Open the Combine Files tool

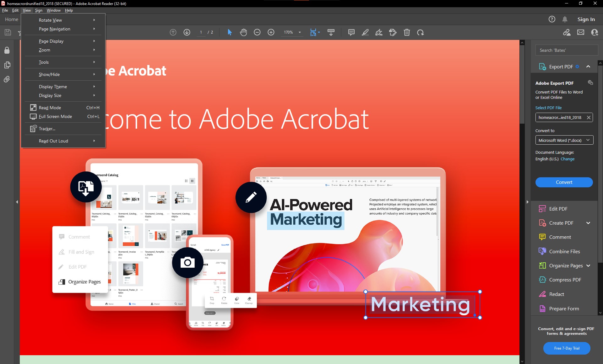pos(564,251)
